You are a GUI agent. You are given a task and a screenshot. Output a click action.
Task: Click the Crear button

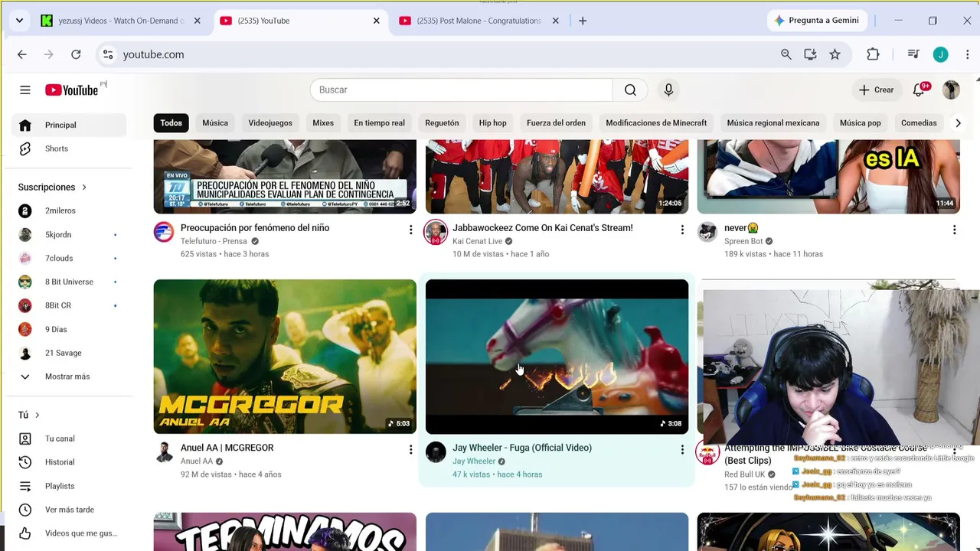[x=876, y=90]
